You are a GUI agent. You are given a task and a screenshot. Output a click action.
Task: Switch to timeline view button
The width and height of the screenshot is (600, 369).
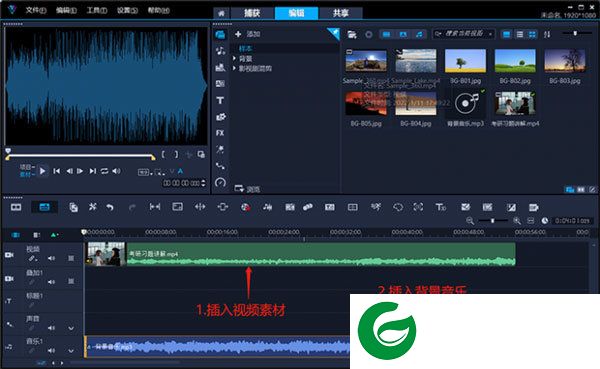point(44,207)
